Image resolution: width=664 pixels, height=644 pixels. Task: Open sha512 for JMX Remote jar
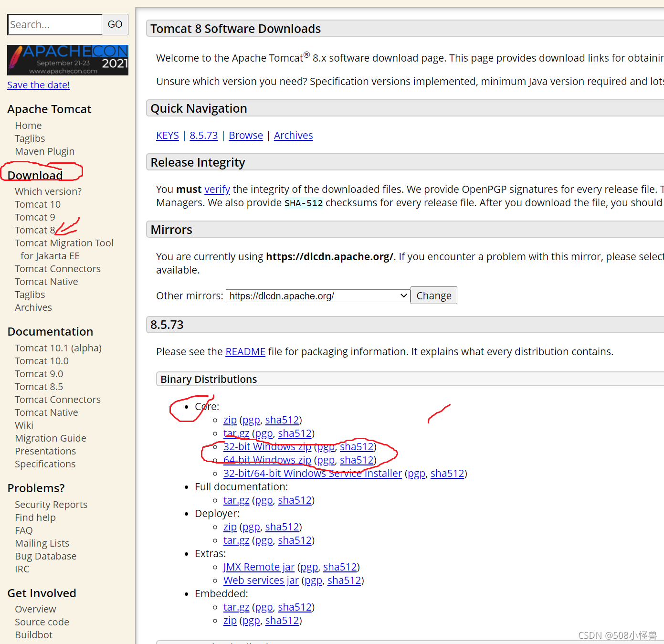point(340,567)
